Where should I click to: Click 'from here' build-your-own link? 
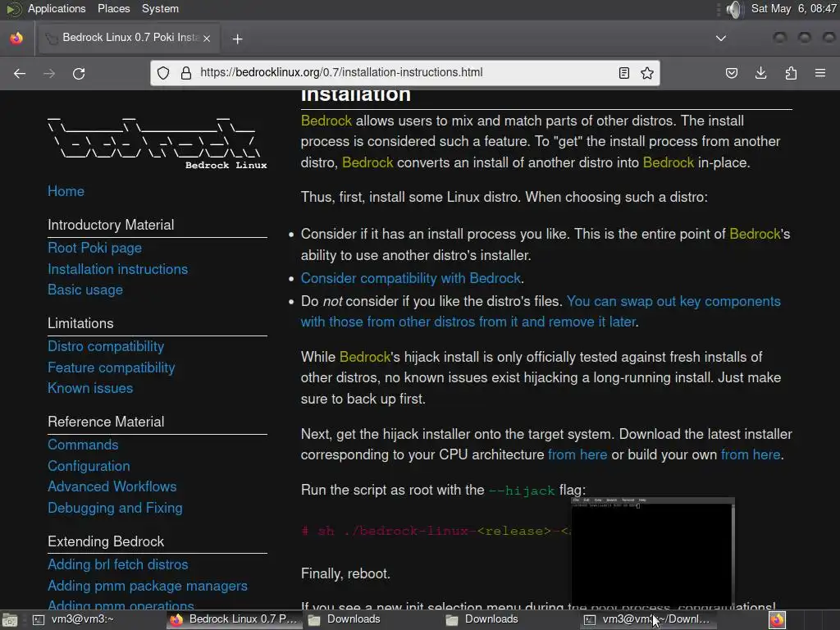(x=751, y=454)
